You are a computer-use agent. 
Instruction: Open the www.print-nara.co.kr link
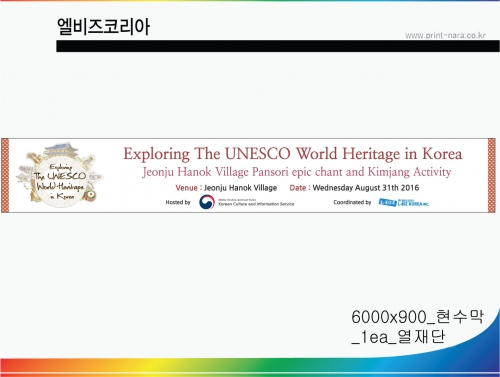[445, 35]
